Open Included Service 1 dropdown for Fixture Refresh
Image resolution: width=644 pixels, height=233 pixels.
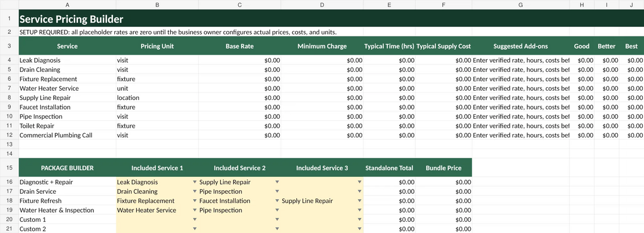click(194, 201)
